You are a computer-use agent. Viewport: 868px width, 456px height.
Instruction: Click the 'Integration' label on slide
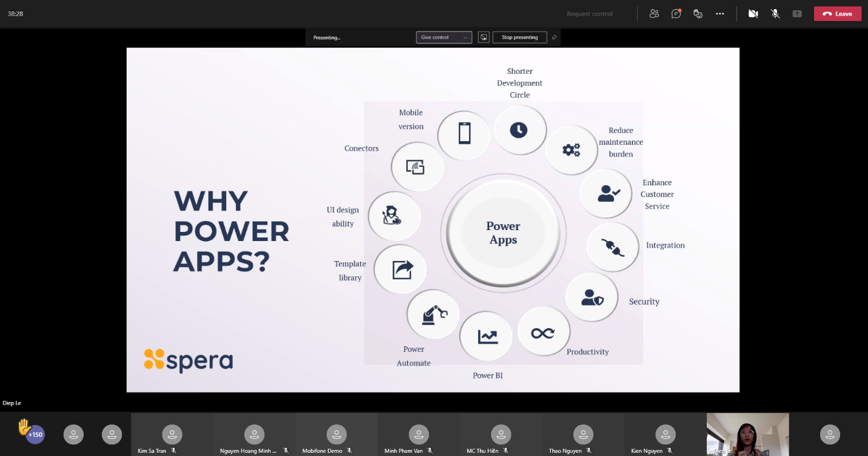coord(666,245)
